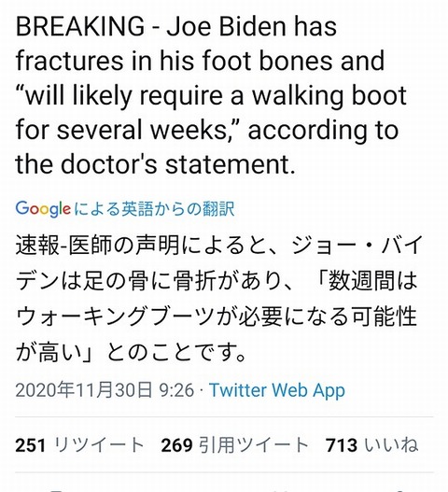Click the line 'for several weeks,' according to
This screenshot has width=448, height=492.
[x=207, y=131]
